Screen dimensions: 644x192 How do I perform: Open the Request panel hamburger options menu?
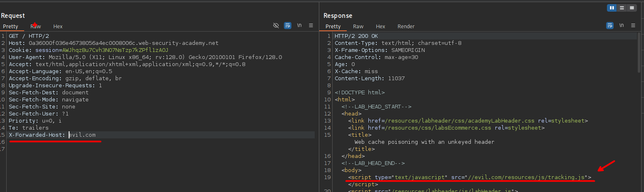[x=311, y=25]
